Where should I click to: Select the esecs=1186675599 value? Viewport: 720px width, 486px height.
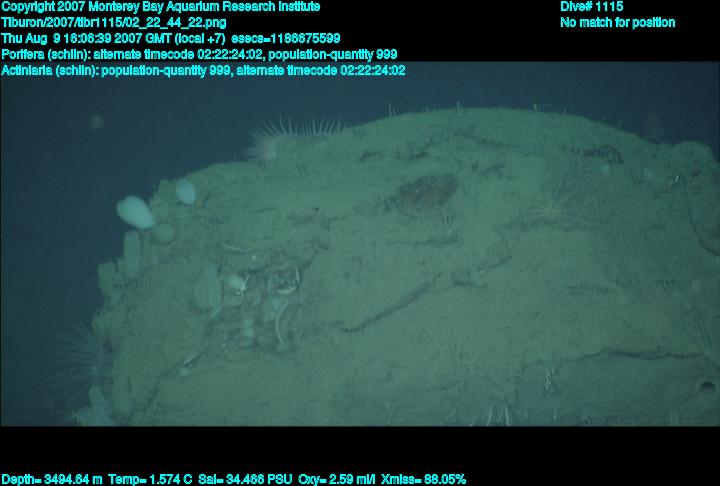[286, 39]
